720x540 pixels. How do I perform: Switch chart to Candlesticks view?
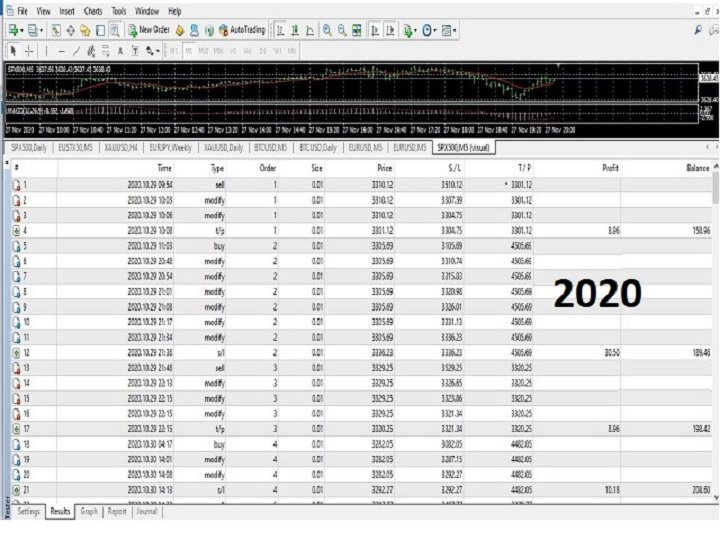click(295, 31)
